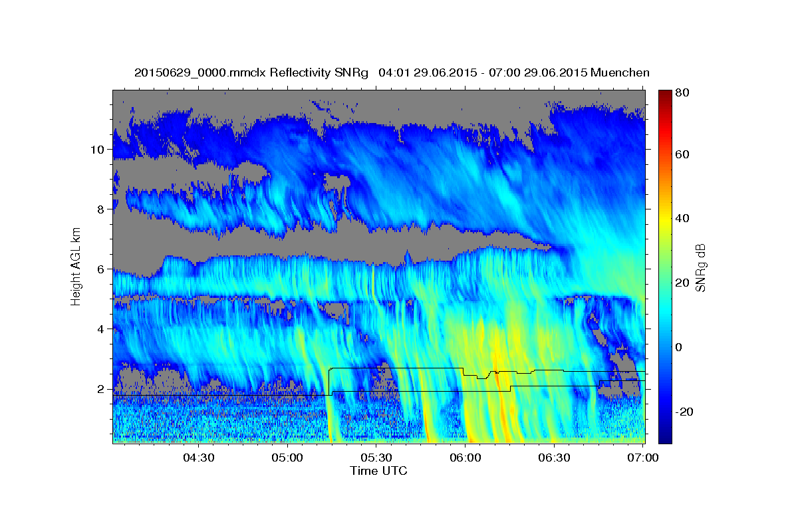Click the height tick label 8
Viewport: 798px width, 532px height.
tap(102, 209)
